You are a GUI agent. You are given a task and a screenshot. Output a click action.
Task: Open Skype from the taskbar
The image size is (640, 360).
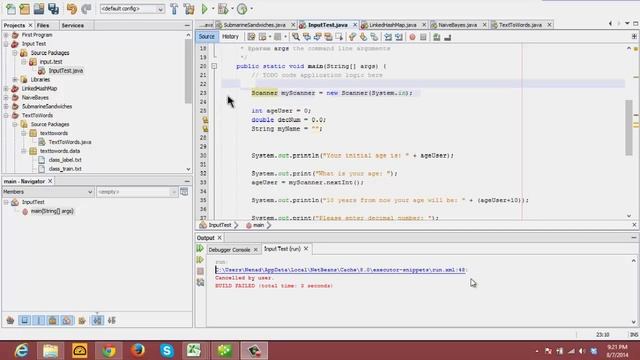167,351
